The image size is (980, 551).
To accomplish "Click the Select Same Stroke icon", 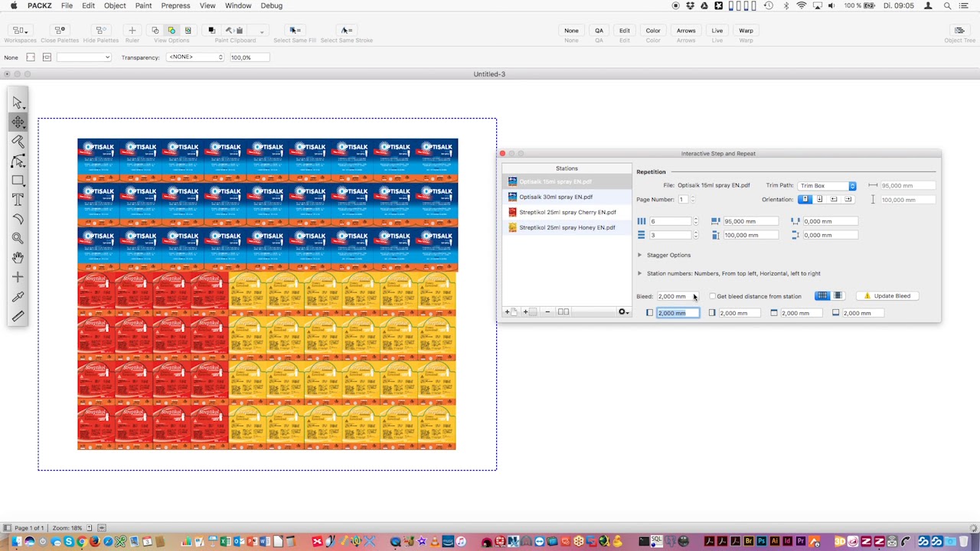I will click(346, 31).
